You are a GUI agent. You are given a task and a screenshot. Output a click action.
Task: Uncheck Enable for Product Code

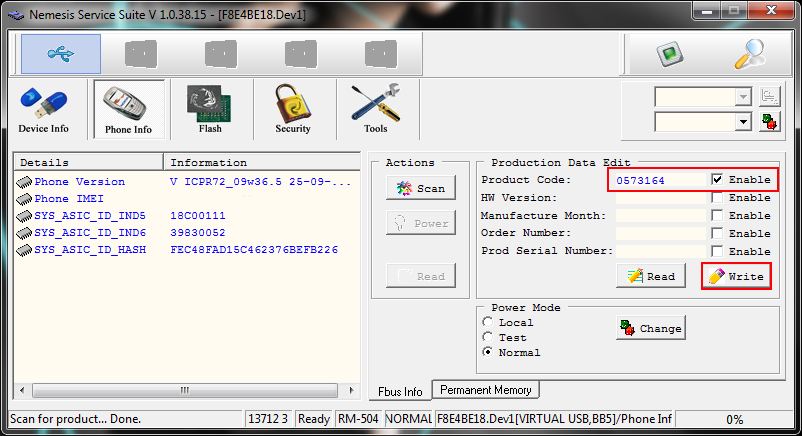click(x=717, y=179)
